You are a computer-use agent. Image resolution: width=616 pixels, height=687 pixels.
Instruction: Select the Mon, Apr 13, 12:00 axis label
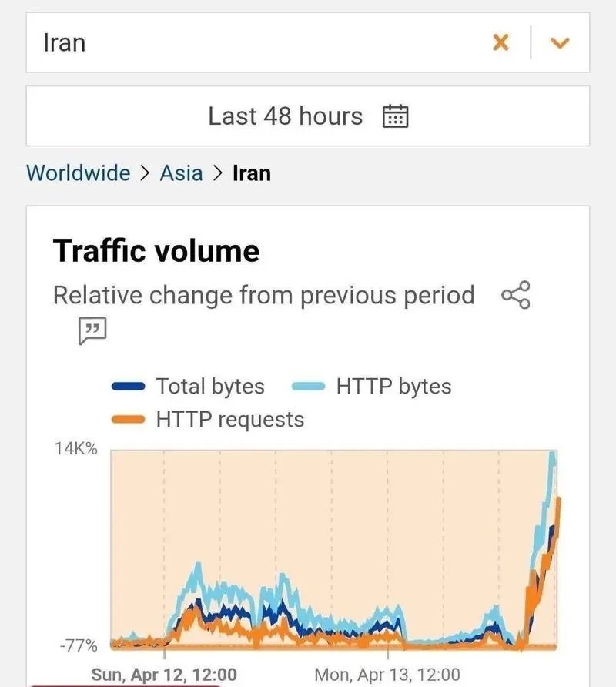[x=387, y=675]
